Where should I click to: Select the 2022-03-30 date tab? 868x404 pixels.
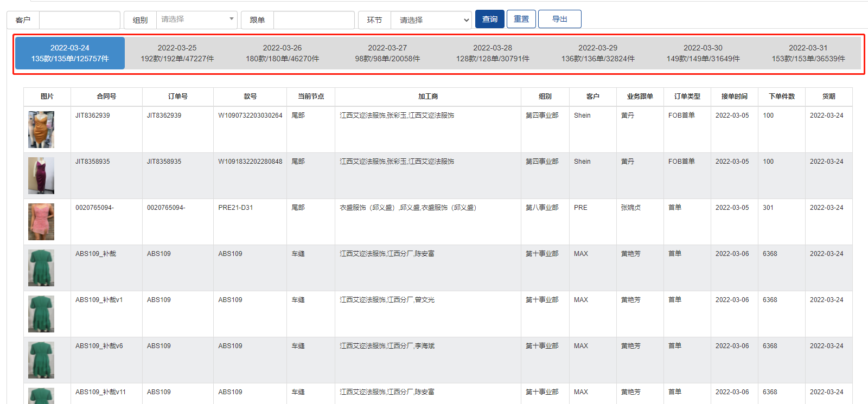(x=703, y=53)
